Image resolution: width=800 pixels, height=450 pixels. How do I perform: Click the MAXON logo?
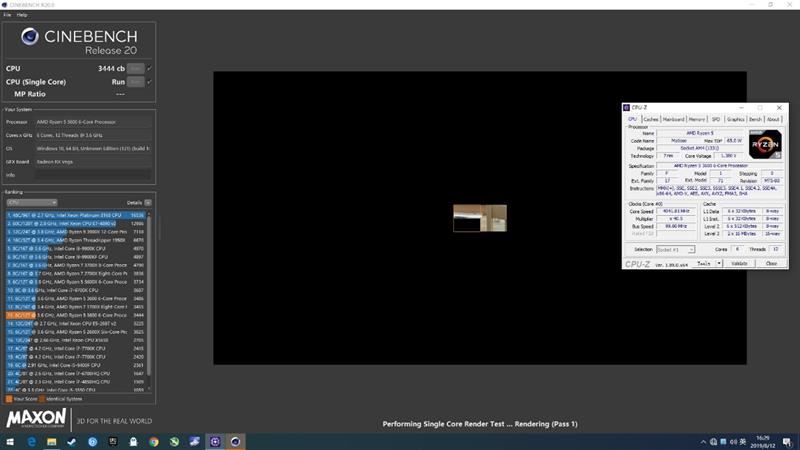[36, 418]
